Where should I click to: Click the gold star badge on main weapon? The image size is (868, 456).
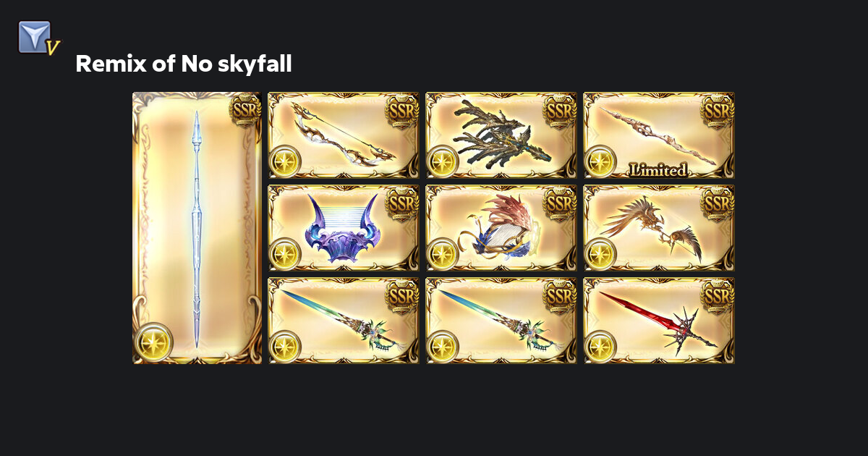[154, 343]
